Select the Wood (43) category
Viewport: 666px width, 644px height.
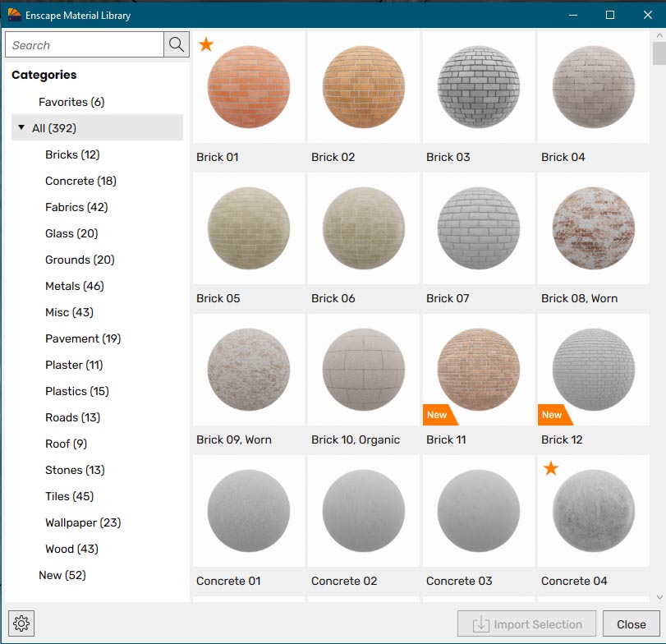[x=71, y=549]
